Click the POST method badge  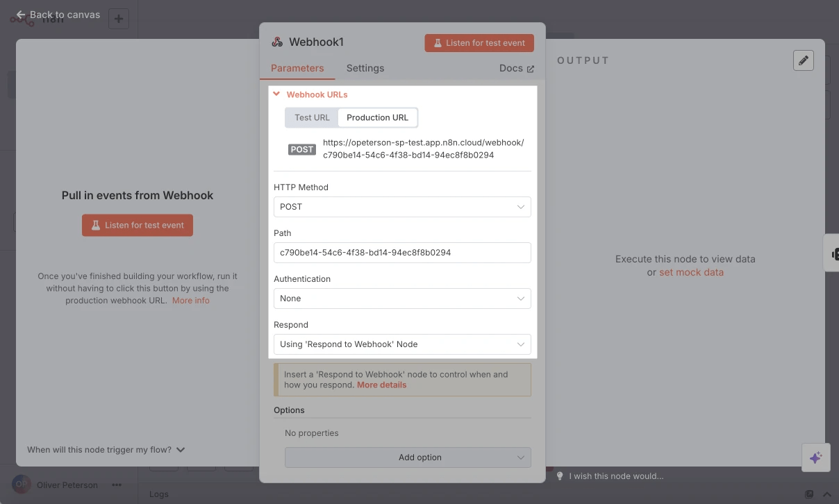[302, 149]
